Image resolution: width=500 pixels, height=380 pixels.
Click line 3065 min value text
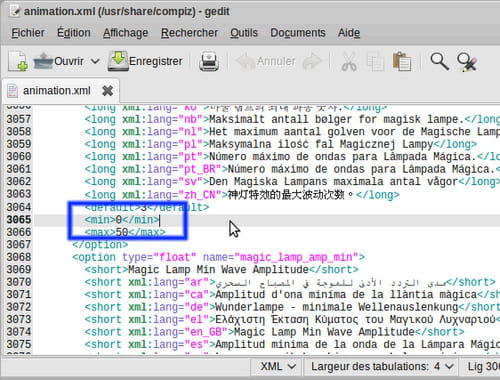click(x=122, y=220)
